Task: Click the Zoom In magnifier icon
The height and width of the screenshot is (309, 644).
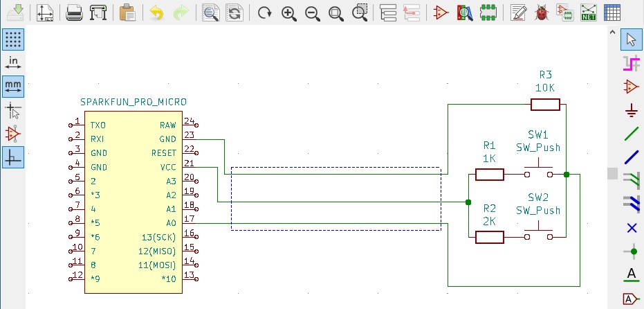Action: pos(289,12)
